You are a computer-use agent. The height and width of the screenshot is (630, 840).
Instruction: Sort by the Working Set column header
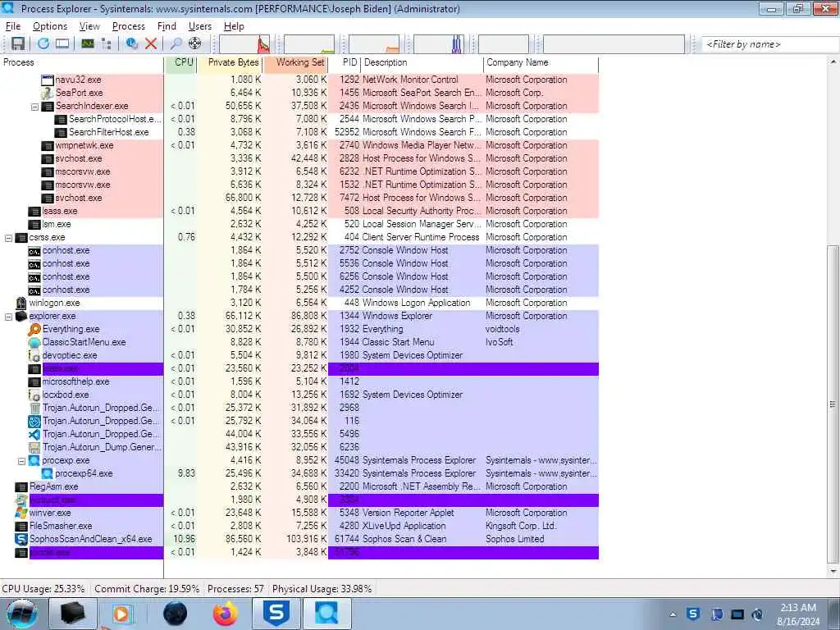pyautogui.click(x=295, y=62)
